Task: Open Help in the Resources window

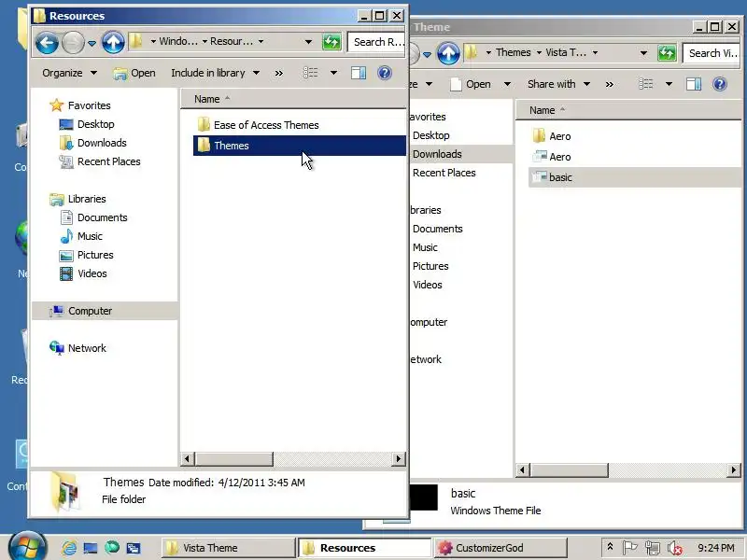Action: 385,73
